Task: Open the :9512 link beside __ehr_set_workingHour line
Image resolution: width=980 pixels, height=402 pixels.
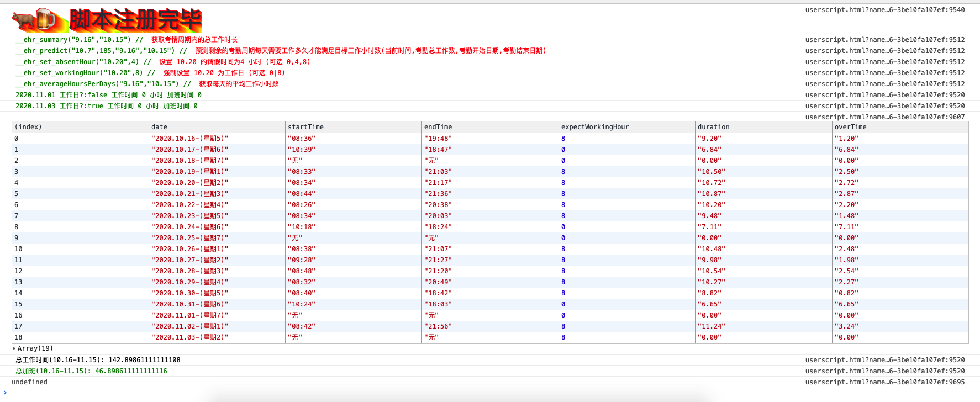Action: pos(885,73)
